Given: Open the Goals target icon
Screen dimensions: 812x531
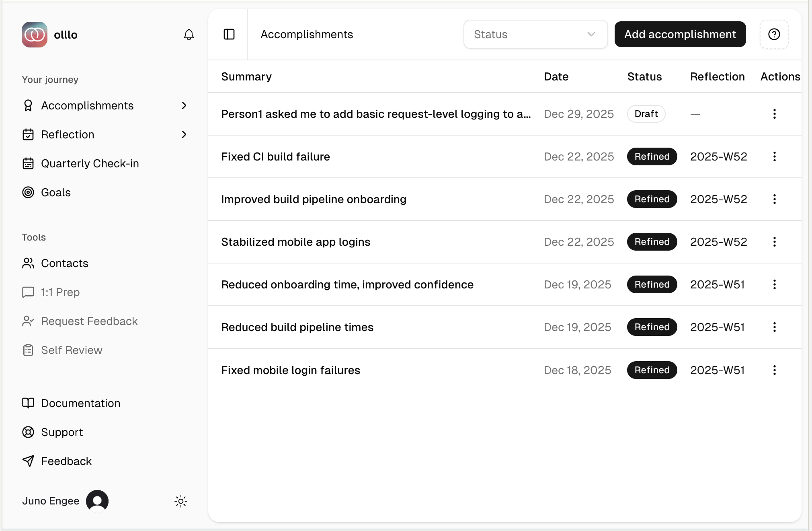Looking at the screenshot, I should [x=28, y=192].
